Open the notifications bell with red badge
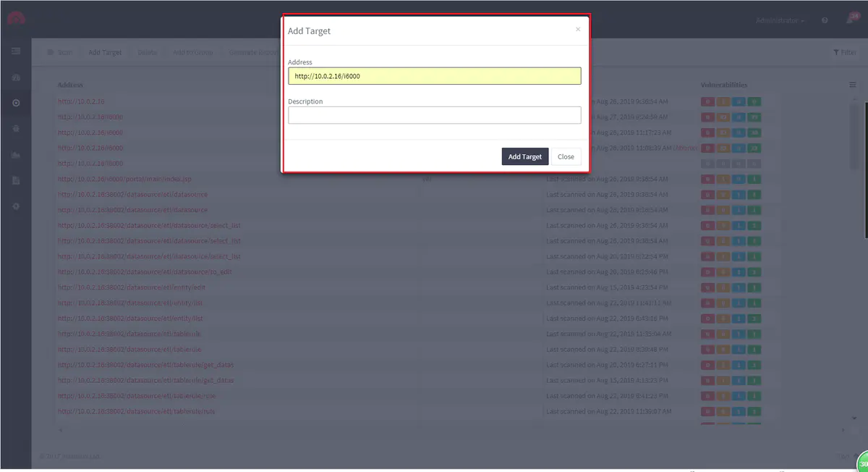868x472 pixels. tap(851, 20)
